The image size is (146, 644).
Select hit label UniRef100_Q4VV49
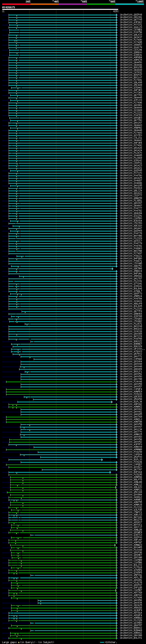coord(131,364)
